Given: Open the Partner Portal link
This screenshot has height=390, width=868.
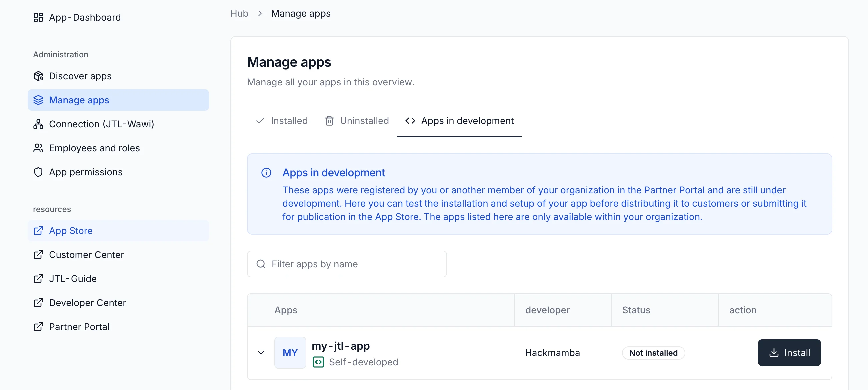Looking at the screenshot, I should (x=118, y=326).
